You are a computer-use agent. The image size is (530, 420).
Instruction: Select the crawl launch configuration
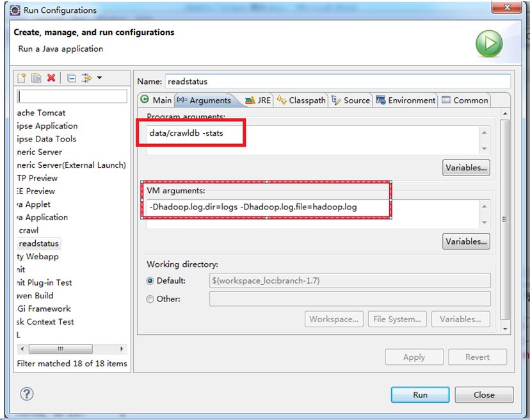pos(29,230)
